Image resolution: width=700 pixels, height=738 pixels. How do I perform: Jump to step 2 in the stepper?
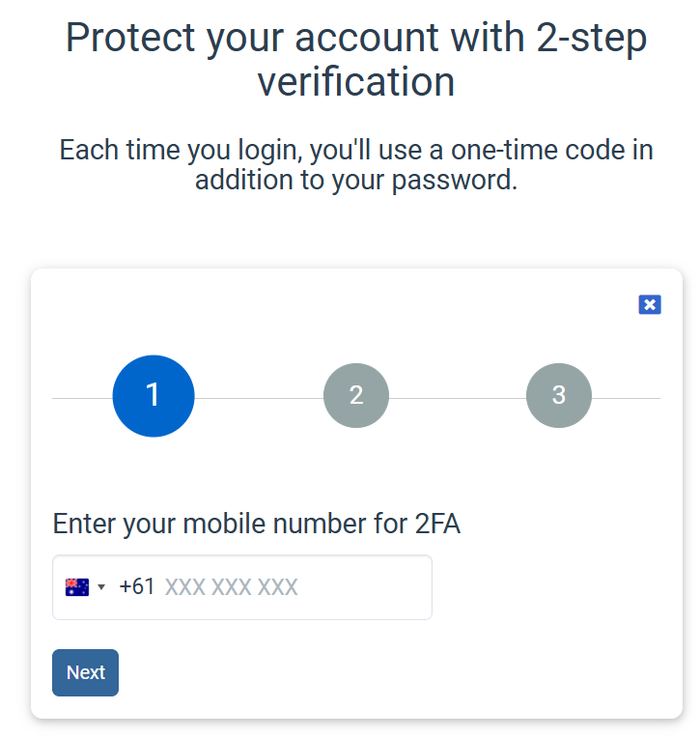tap(356, 395)
